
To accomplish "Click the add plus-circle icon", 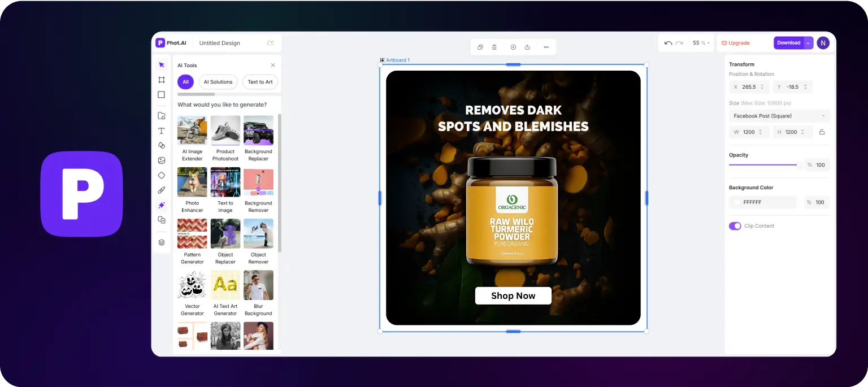I will [513, 47].
